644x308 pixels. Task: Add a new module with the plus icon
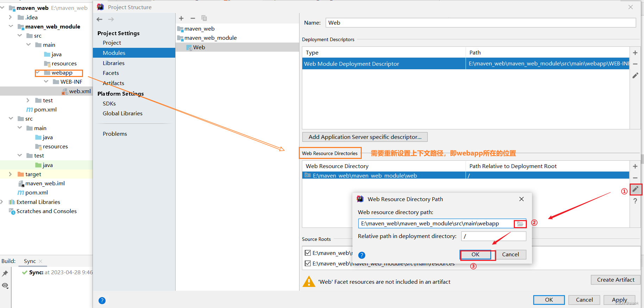click(x=181, y=18)
